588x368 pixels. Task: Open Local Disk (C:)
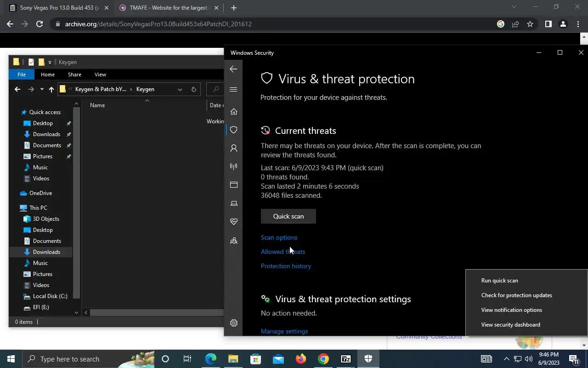coord(50,296)
